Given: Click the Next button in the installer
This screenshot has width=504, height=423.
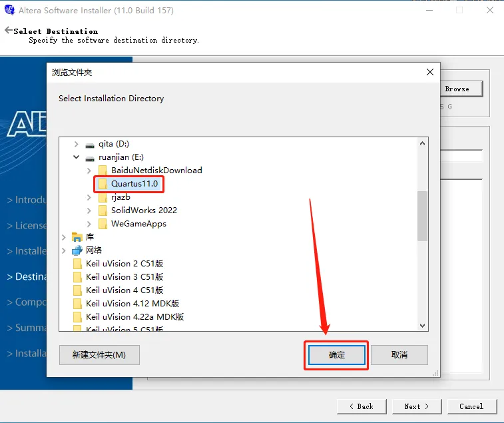Looking at the screenshot, I should coord(417,406).
